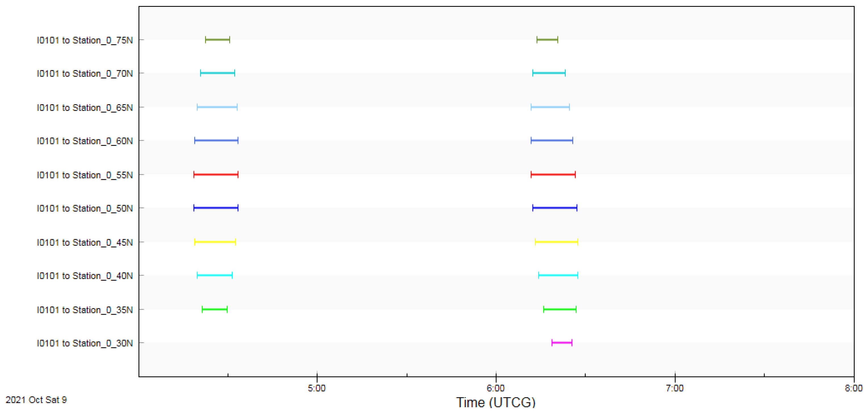Select second light-blue interval for Station_0_65N
Screen dimensions: 868x416
tap(550, 107)
